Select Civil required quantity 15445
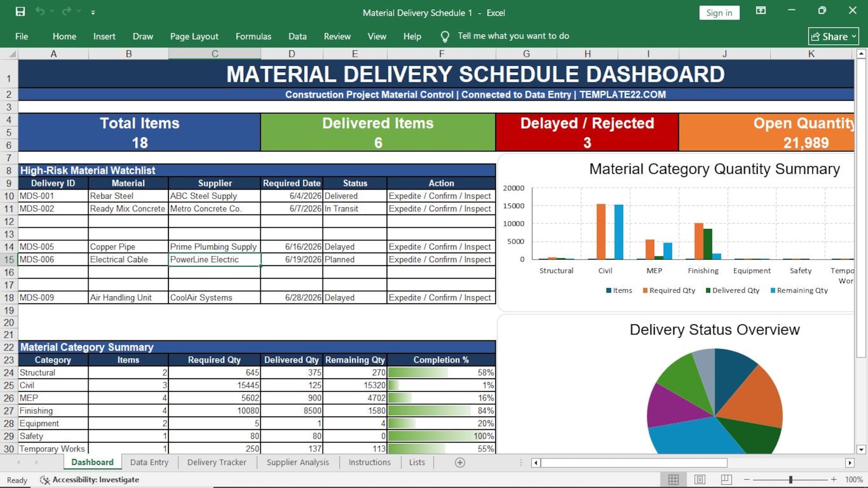Screen dimensions: 868x488 click(x=215, y=385)
